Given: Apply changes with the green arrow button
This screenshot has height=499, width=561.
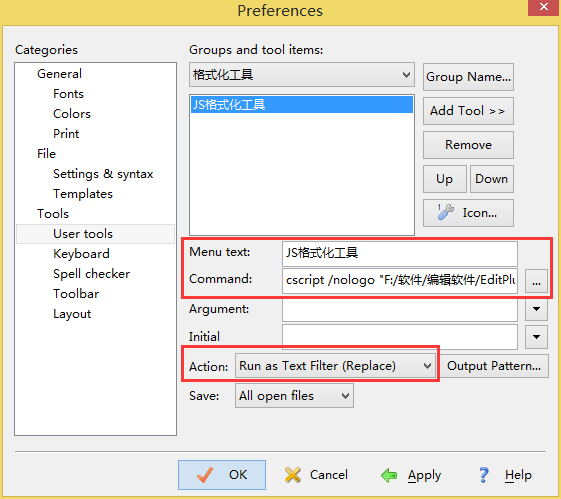Looking at the screenshot, I should tap(411, 475).
